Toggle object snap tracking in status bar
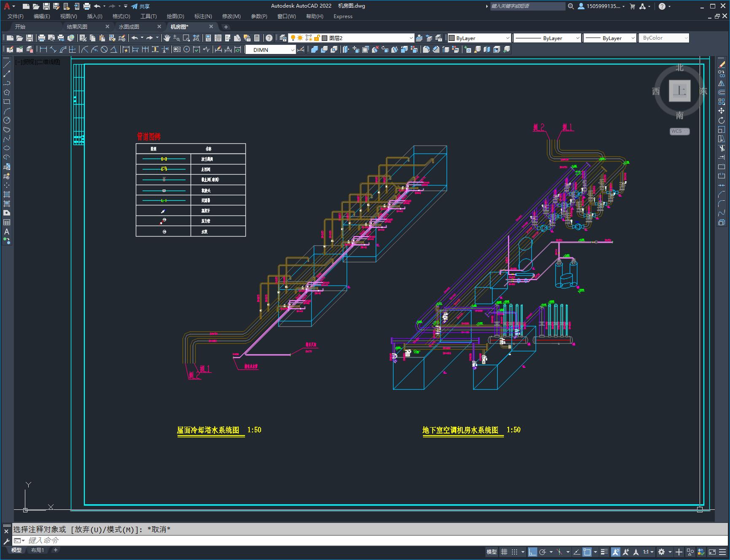This screenshot has height=560, width=730. coord(576,552)
